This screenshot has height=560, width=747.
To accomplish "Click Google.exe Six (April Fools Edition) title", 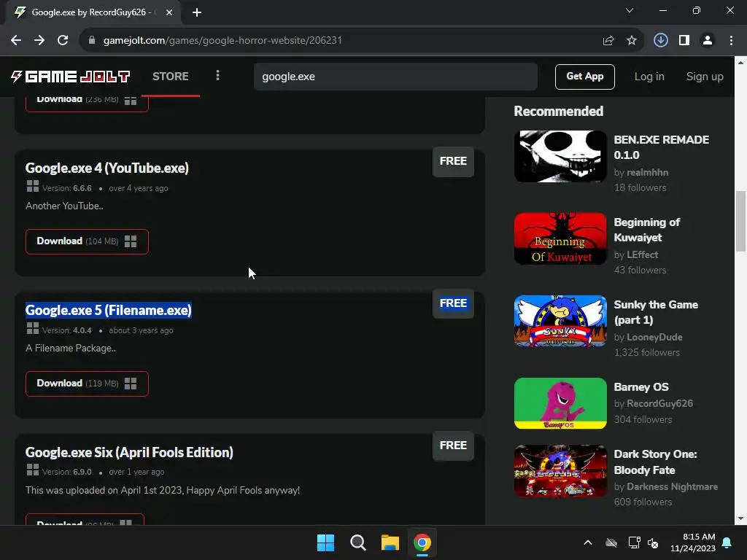I will 129,452.
